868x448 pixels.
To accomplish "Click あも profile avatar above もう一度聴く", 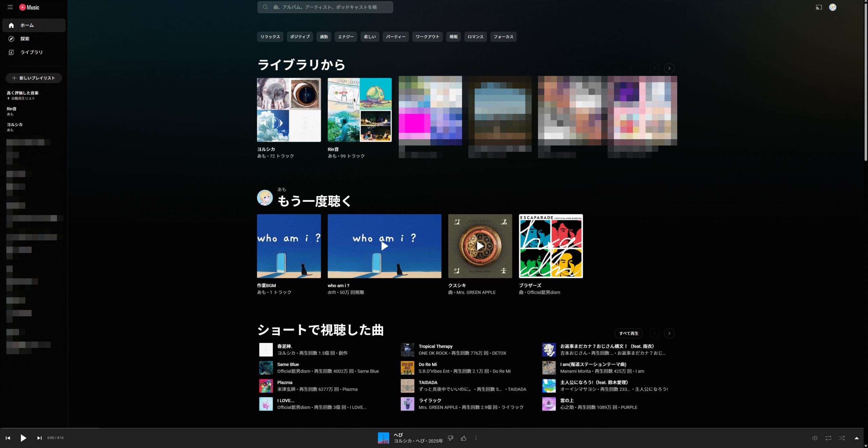I will click(x=265, y=198).
